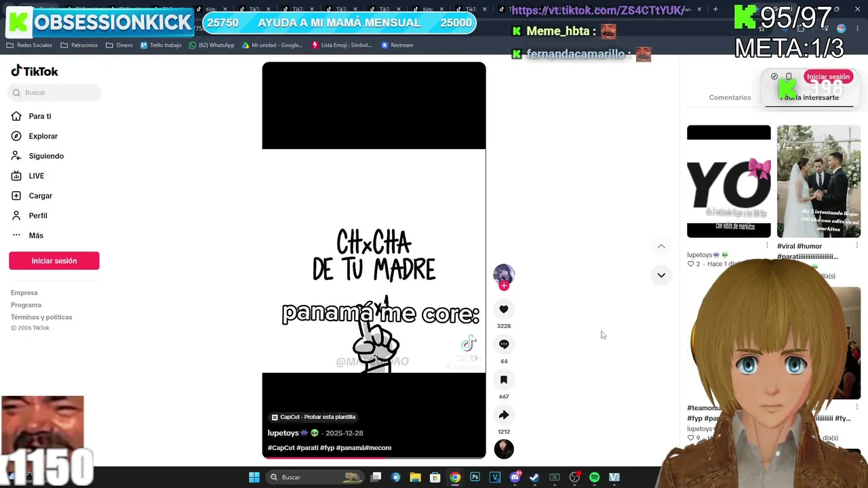868x488 pixels.
Task: Click the red Iniciar sesión sidebar button
Action: [x=54, y=261]
